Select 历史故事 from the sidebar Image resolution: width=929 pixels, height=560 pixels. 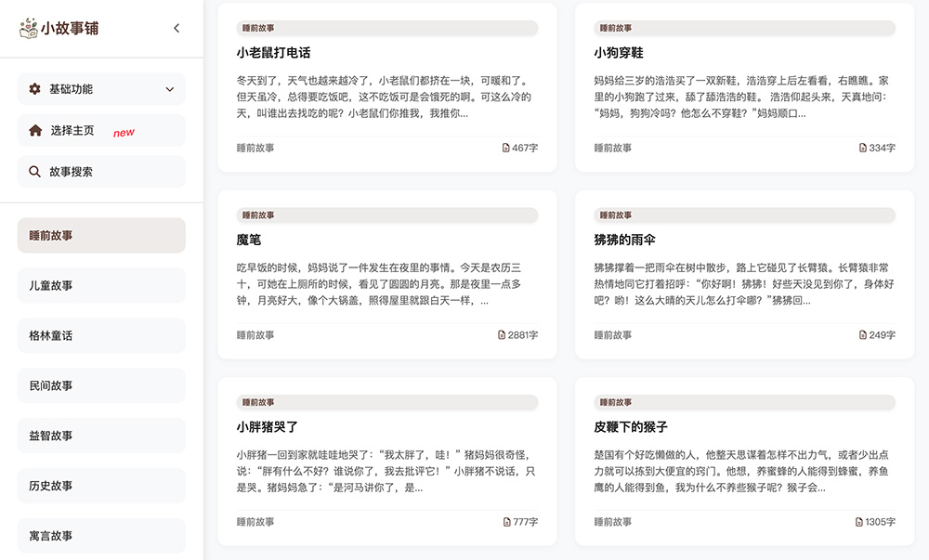coord(100,485)
